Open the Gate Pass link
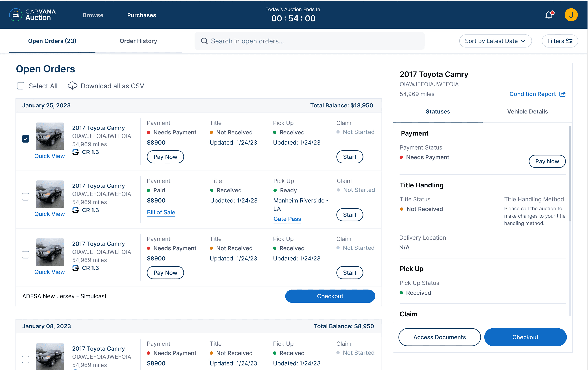Screen dimensions: 588x370 pos(287,219)
